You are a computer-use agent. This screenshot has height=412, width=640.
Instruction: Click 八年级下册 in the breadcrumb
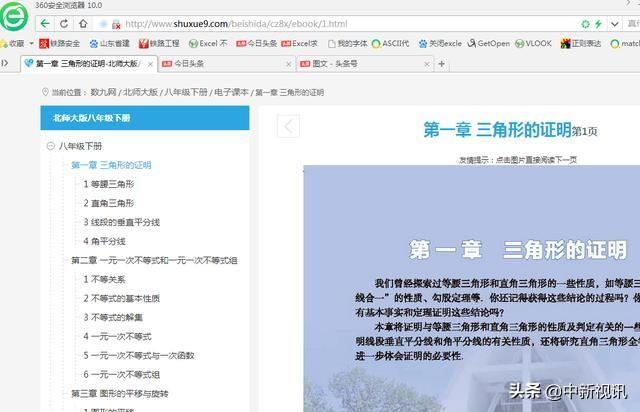click(186, 92)
